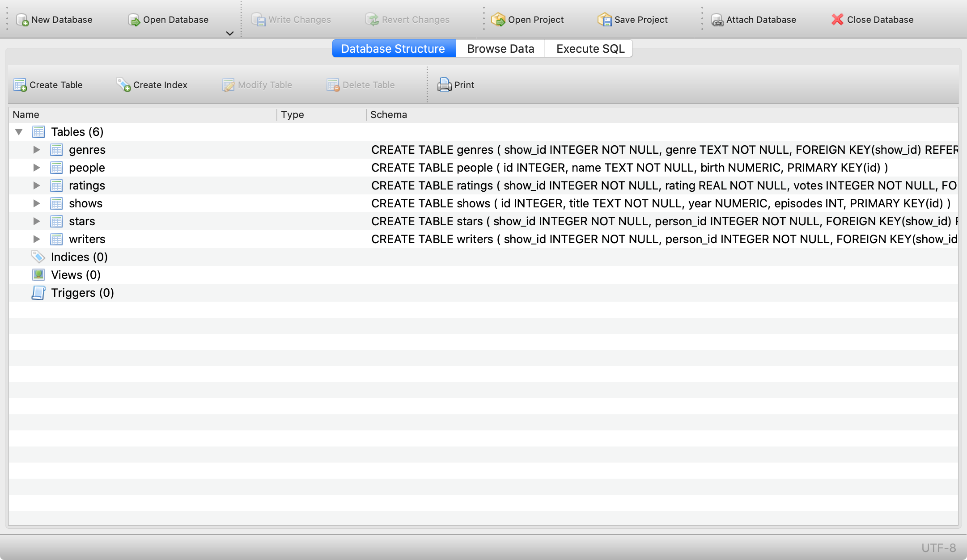Expand the writers table row
The height and width of the screenshot is (560, 967).
[x=37, y=239]
